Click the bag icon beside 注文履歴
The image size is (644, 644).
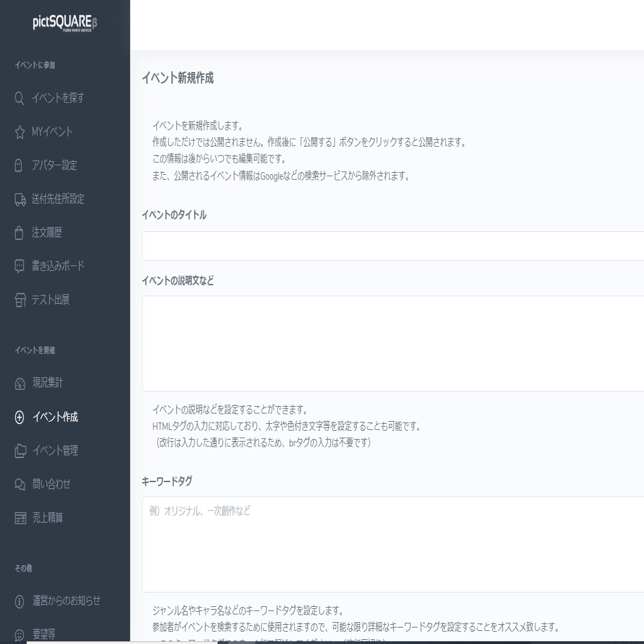(19, 232)
